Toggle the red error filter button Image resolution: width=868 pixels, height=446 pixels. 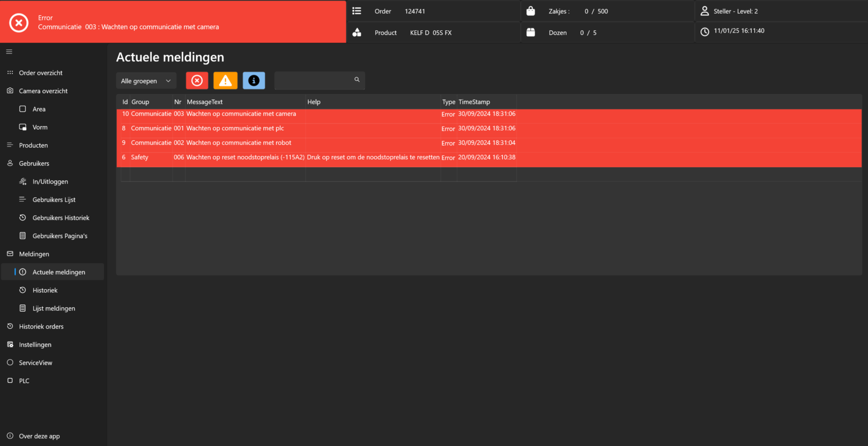[x=197, y=81]
